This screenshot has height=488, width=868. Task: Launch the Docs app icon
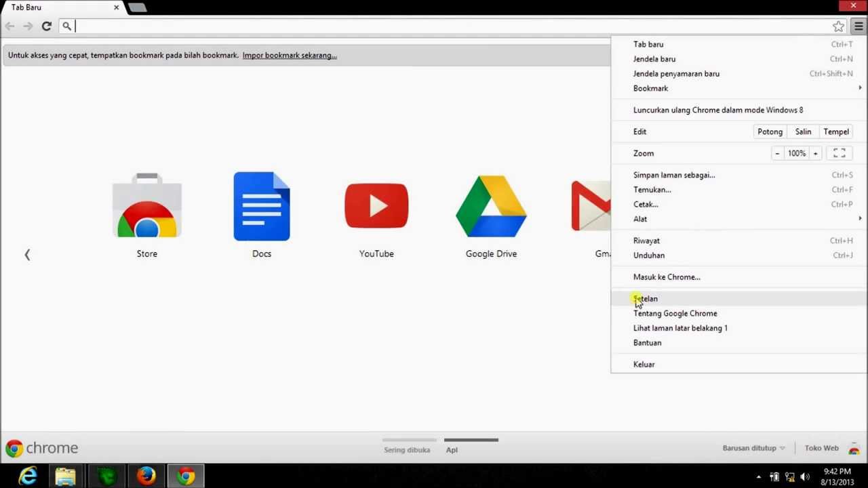click(262, 206)
